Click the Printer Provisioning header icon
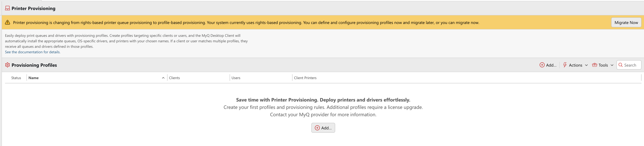Viewport: 644px width, 146px height. (8, 8)
